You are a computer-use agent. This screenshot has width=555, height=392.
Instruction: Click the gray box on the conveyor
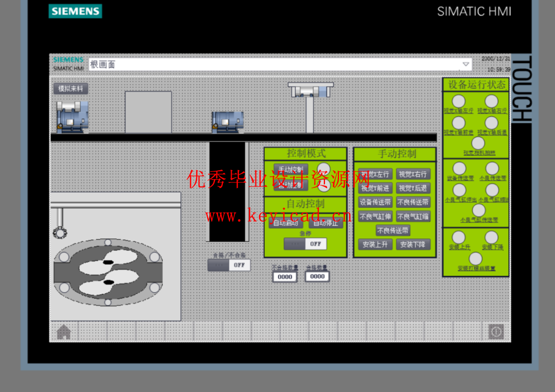[x=148, y=112]
